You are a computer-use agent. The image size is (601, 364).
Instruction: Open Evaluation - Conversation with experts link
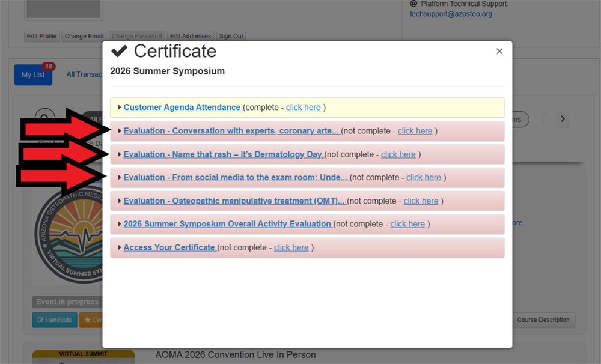(231, 131)
